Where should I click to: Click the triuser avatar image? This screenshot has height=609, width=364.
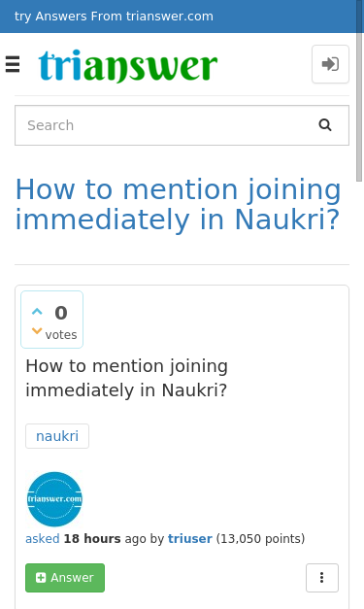coord(54,499)
